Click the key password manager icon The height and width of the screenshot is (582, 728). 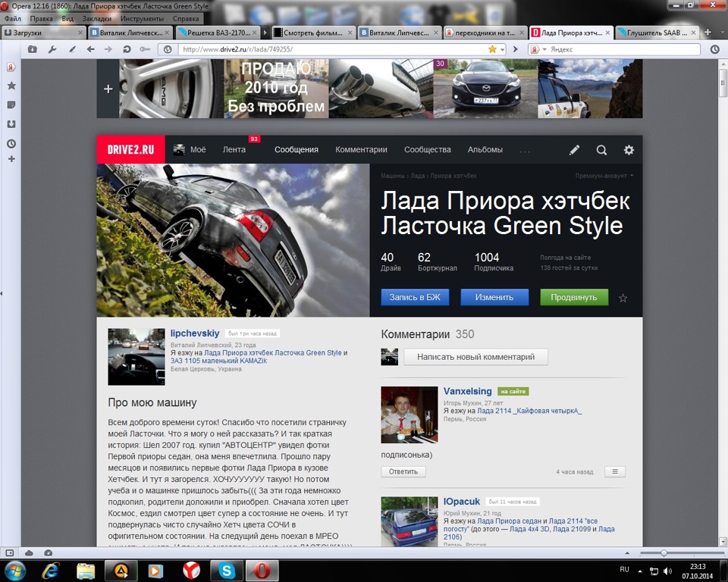click(145, 49)
